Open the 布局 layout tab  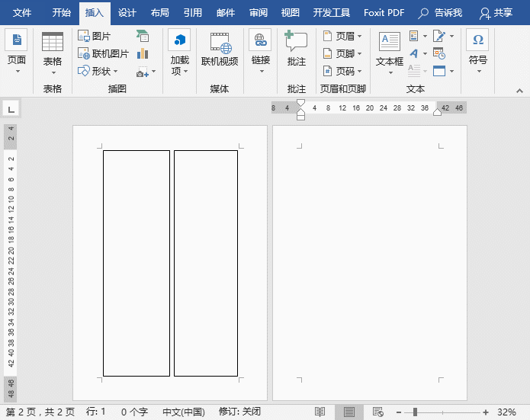[160, 13]
